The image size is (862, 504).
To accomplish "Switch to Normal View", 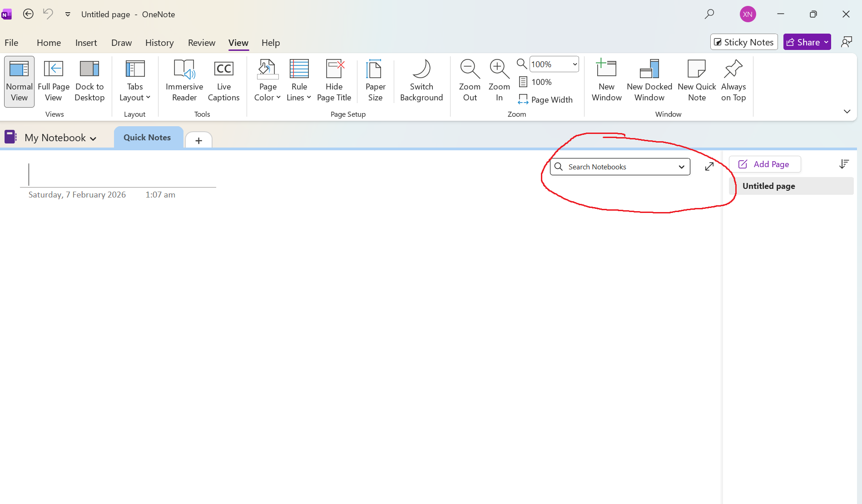I will tap(19, 81).
